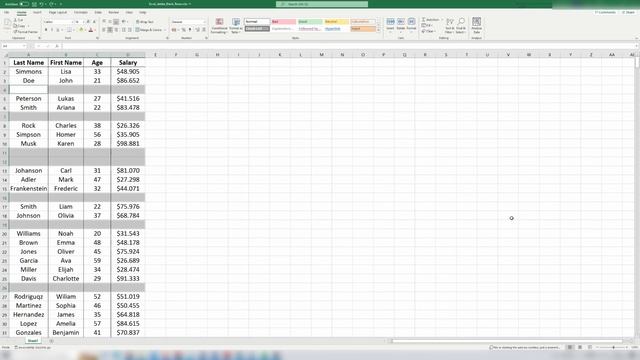The width and height of the screenshot is (640, 360).
Task: Select the Sheet1 tab
Action: tap(33, 341)
